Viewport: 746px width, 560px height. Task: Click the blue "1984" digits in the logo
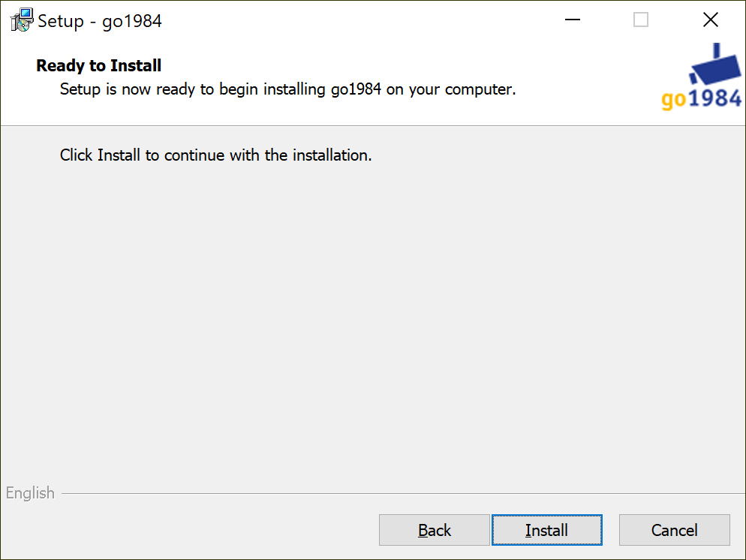click(714, 98)
